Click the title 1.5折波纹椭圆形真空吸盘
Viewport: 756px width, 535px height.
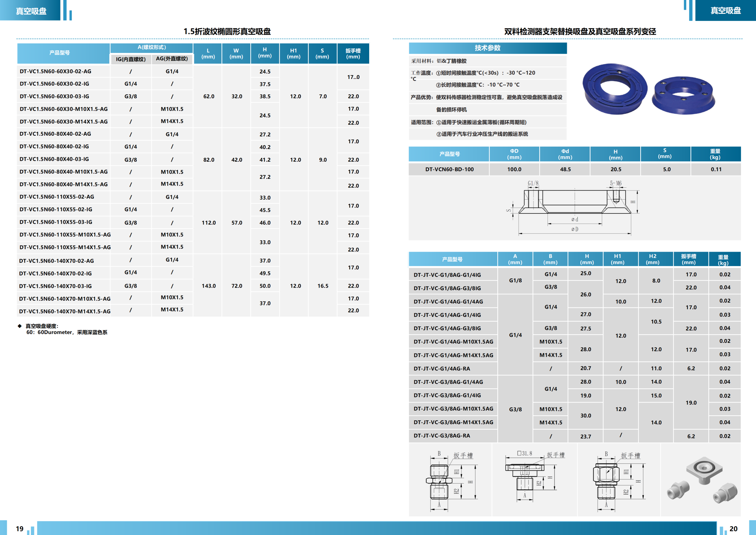tap(227, 32)
